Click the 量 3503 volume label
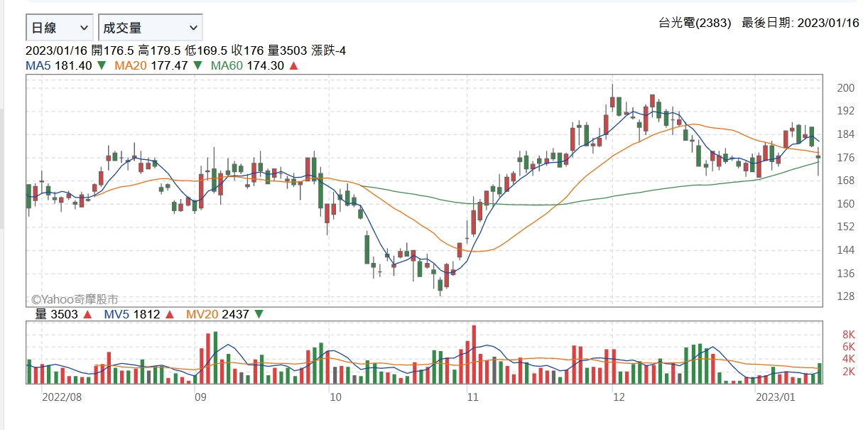The height and width of the screenshot is (430, 868). pos(57,313)
